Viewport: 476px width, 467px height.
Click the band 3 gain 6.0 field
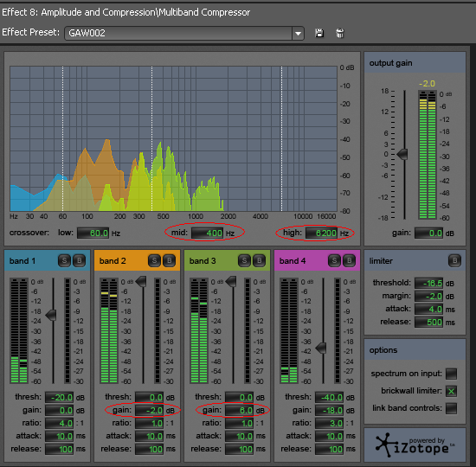coord(239,410)
